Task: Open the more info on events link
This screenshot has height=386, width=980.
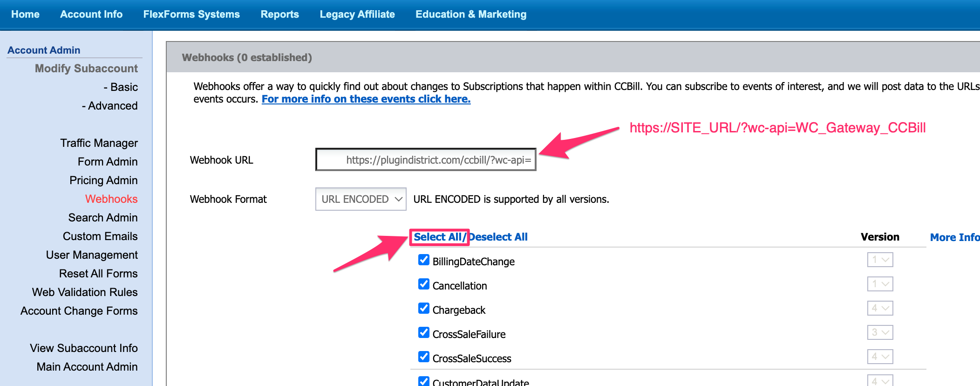Action: click(366, 99)
